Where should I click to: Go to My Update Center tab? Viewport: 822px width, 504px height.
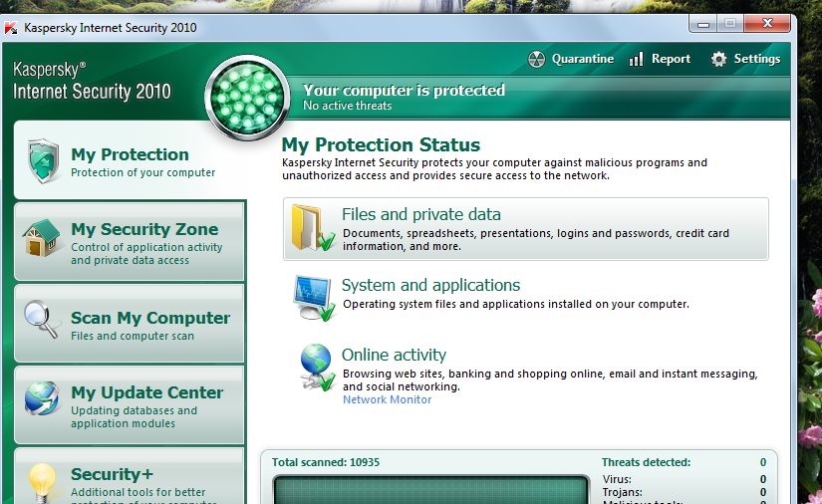(129, 405)
